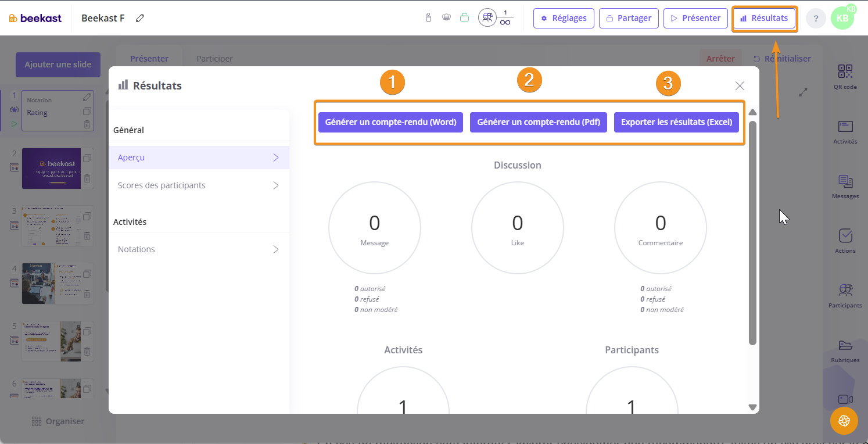Open the Notations activity results
Screen dimensions: 868x444
click(199, 249)
